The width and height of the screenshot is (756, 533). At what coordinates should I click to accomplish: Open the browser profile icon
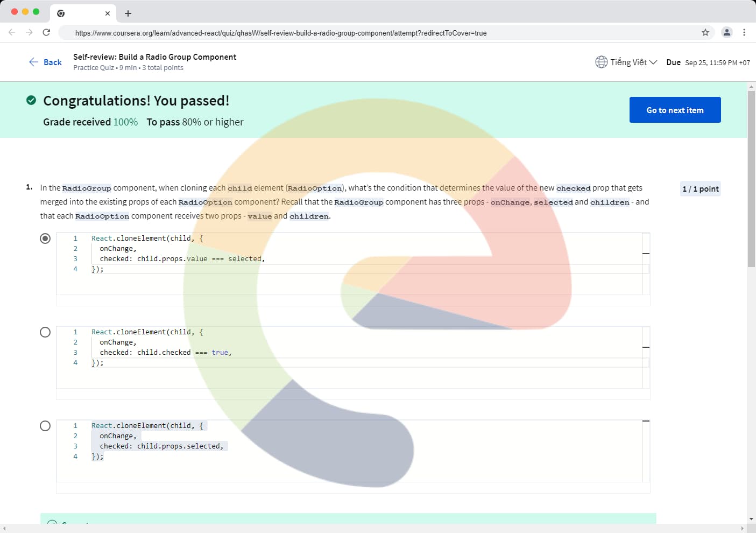point(727,32)
